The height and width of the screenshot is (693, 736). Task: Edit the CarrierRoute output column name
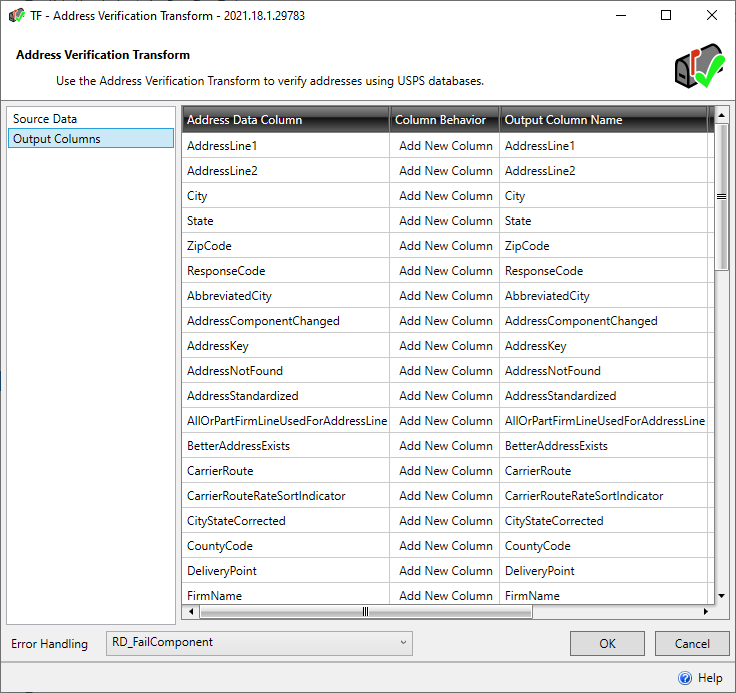pyautogui.click(x=604, y=470)
